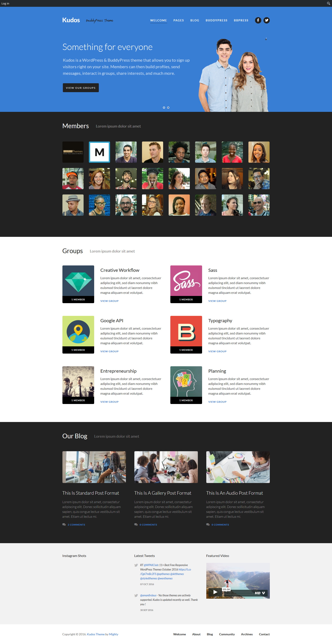
Task: Open the BuddyPress navigation menu
Action: (x=216, y=21)
